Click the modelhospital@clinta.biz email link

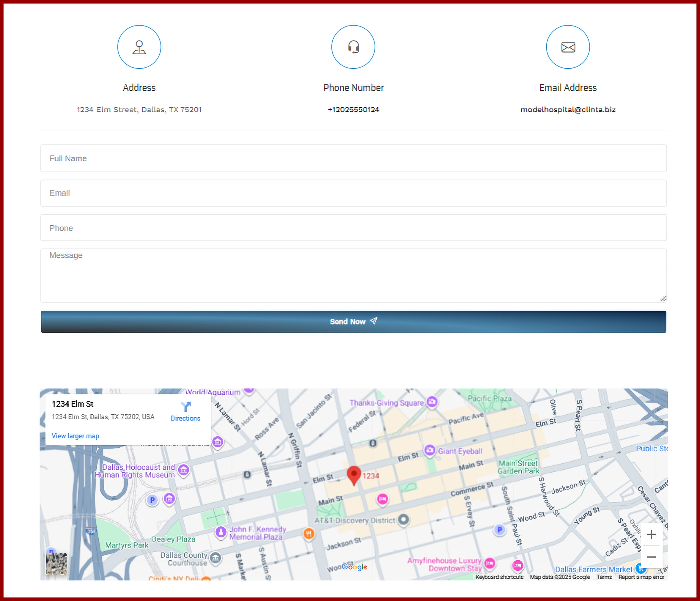click(x=568, y=110)
